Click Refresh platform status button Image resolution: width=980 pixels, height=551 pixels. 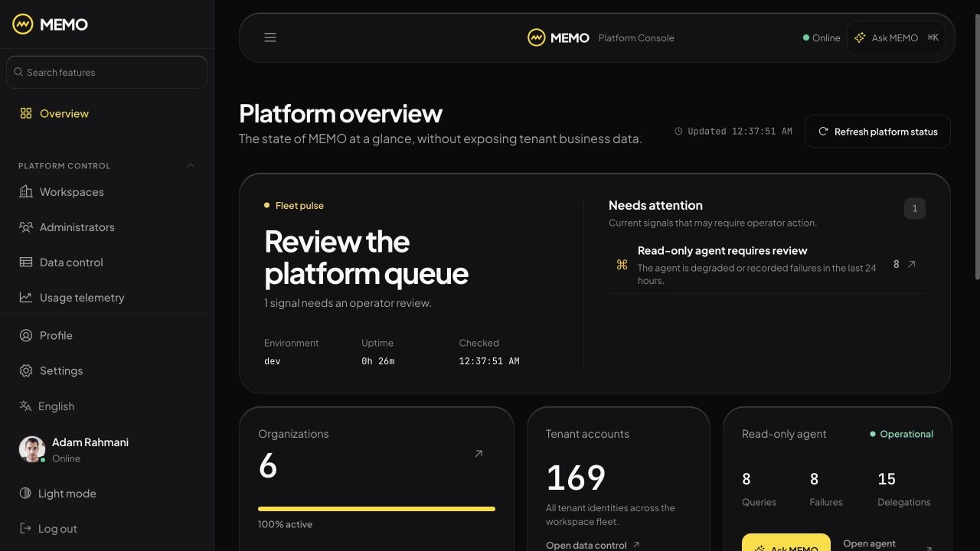(877, 132)
